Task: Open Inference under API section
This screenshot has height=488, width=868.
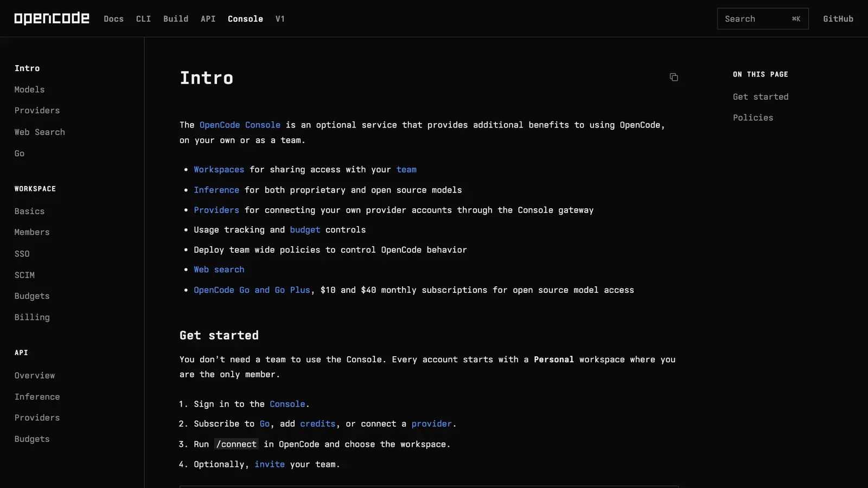Action: pyautogui.click(x=37, y=397)
